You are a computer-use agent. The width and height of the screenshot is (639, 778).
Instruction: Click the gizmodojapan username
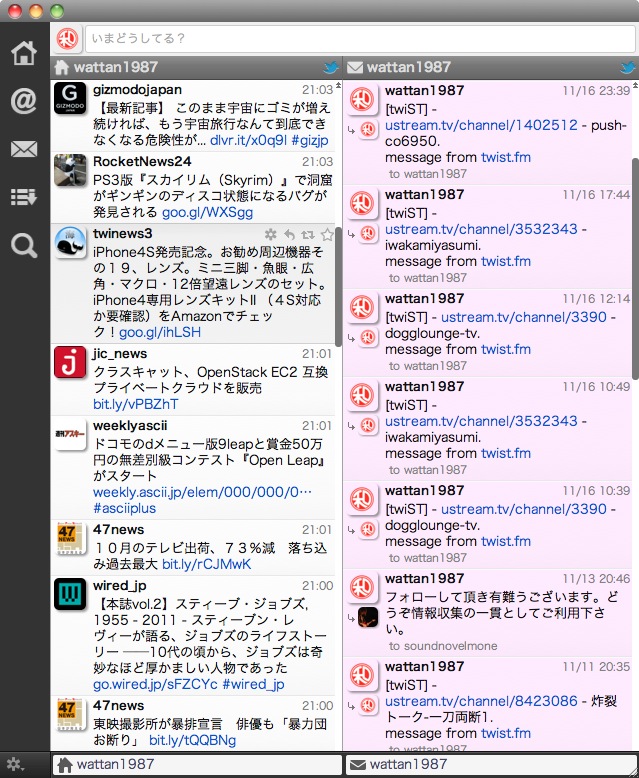point(137,90)
